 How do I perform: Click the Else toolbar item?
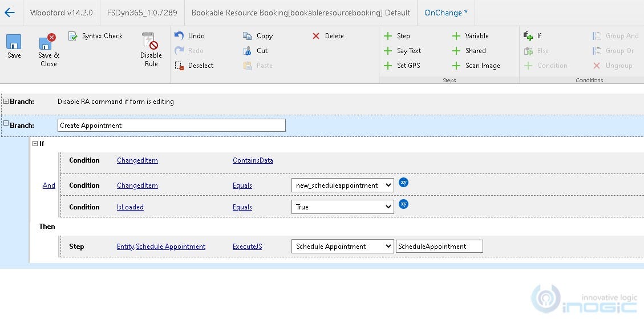click(536, 51)
